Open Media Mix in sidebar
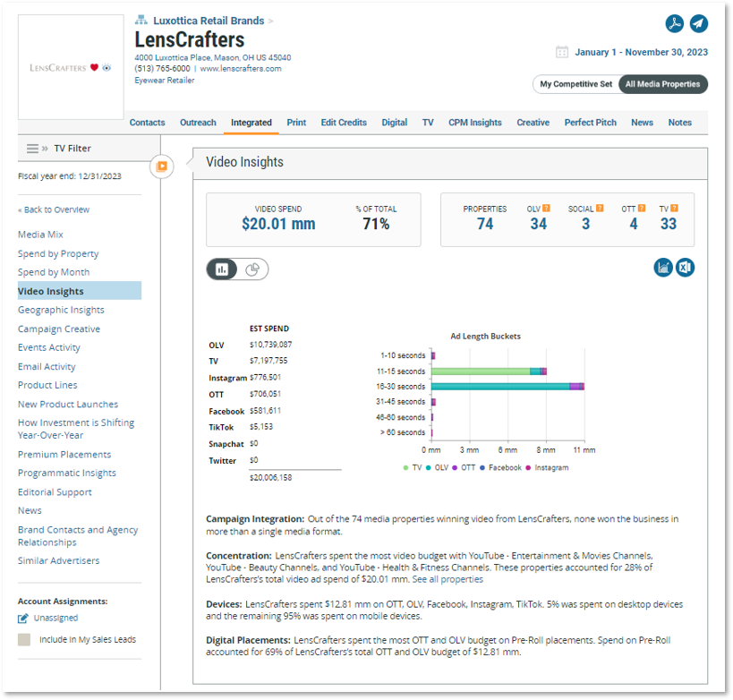The image size is (733, 700). click(x=40, y=235)
